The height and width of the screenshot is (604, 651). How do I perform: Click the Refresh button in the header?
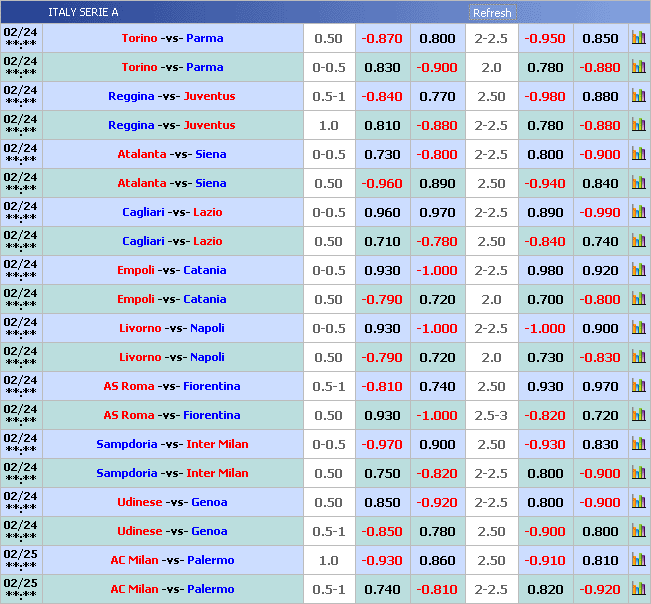(491, 13)
